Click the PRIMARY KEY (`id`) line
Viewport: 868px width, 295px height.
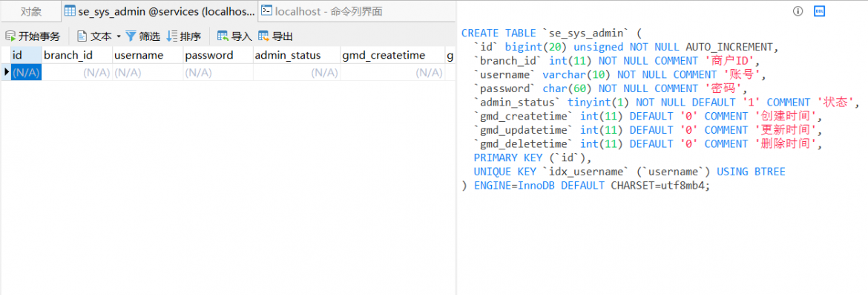tap(533, 158)
